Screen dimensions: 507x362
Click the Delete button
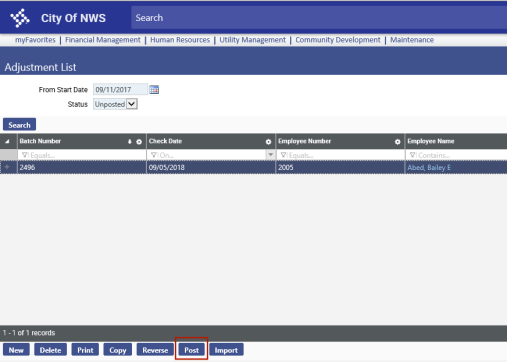click(50, 350)
